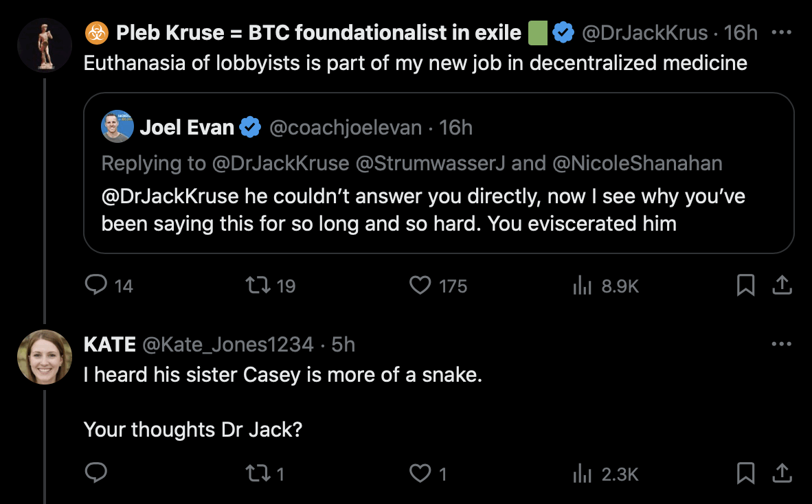
Task: Open more options on KATE's tweet
Action: (781, 344)
